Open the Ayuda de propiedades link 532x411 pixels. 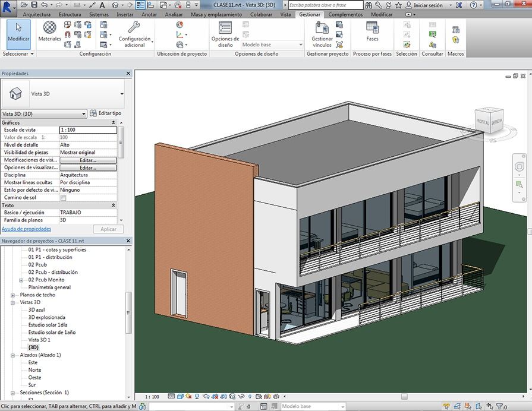point(26,229)
